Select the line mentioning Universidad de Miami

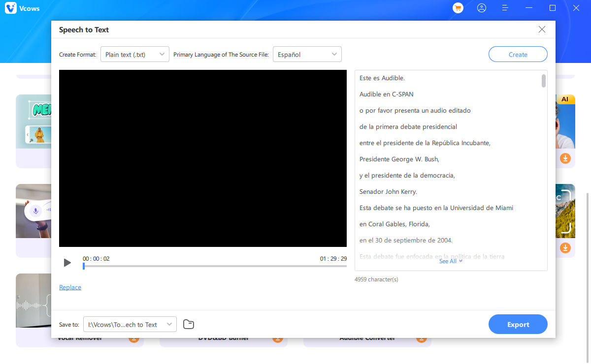click(x=437, y=208)
